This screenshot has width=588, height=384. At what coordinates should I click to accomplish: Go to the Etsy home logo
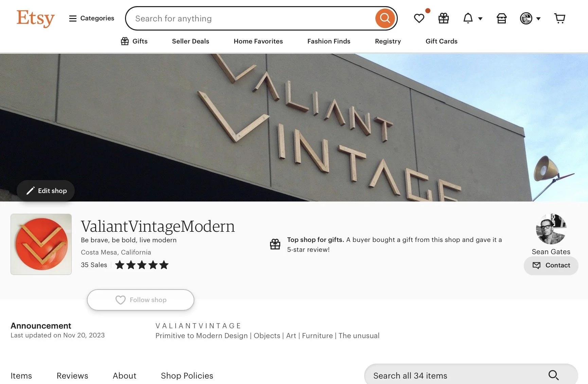(x=35, y=18)
